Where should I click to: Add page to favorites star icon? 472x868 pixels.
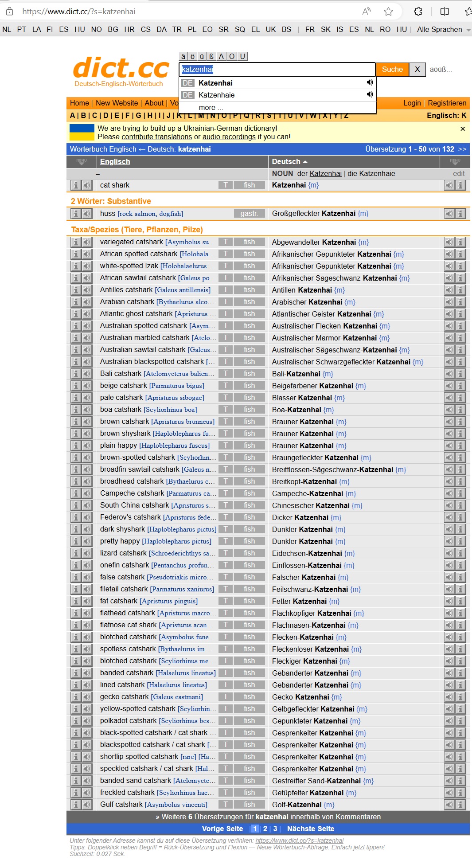389,12
